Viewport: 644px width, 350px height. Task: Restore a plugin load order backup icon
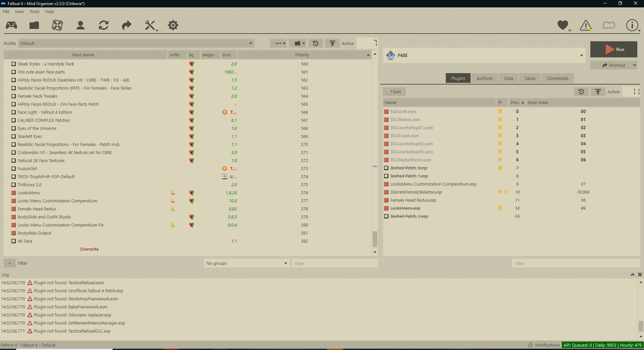pos(581,91)
